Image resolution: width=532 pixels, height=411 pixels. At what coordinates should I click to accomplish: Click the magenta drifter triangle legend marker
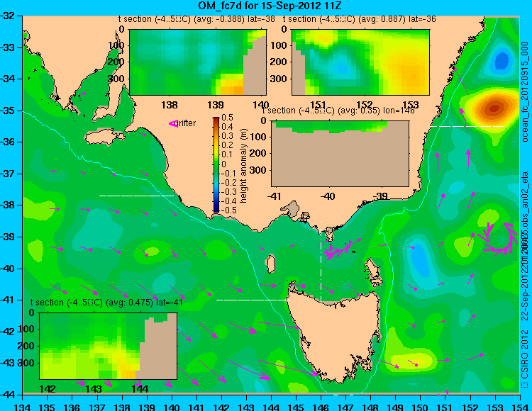173,124
